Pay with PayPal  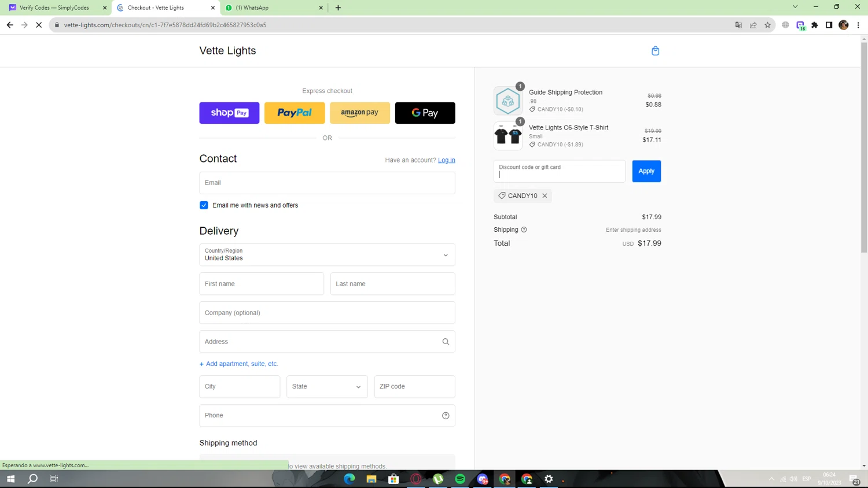point(295,113)
